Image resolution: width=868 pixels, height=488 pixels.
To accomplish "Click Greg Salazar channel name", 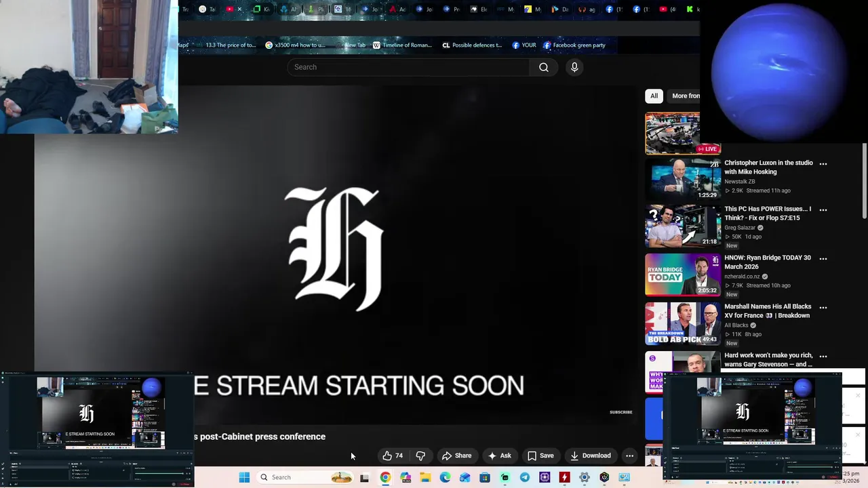I will [x=740, y=228].
